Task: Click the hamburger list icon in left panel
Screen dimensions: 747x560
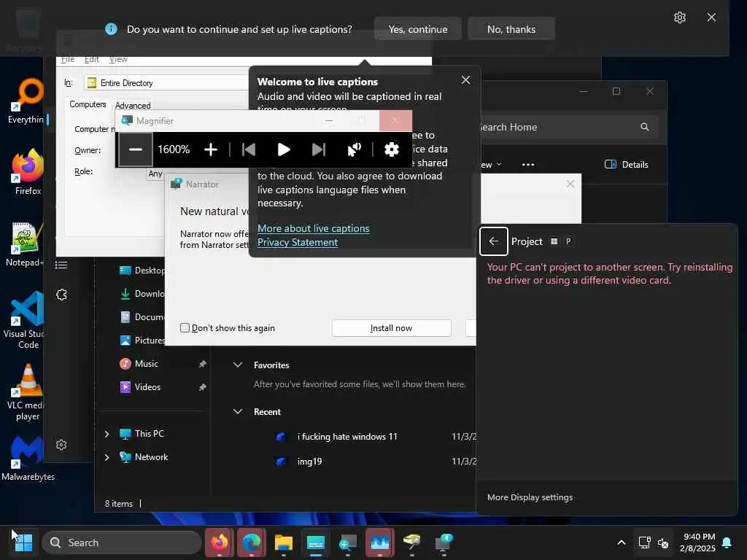Action: (61, 265)
